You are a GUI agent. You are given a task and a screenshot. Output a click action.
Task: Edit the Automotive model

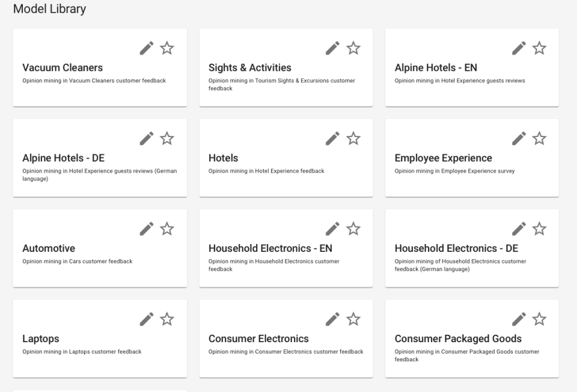click(146, 228)
